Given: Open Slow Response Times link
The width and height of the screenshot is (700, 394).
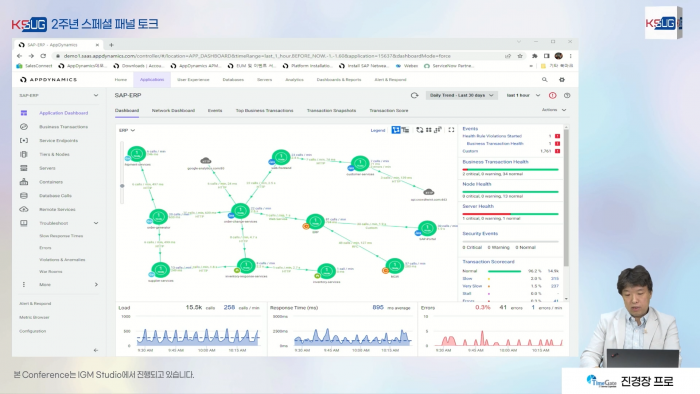Looking at the screenshot, I should coord(61,236).
